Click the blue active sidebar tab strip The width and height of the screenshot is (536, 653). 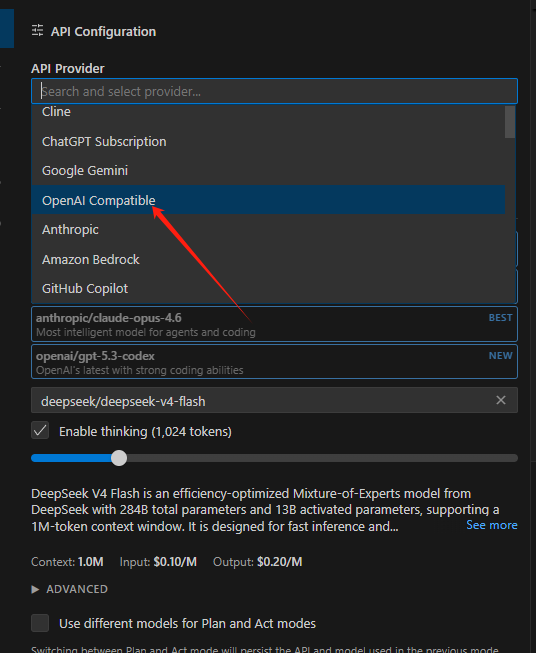click(7, 28)
